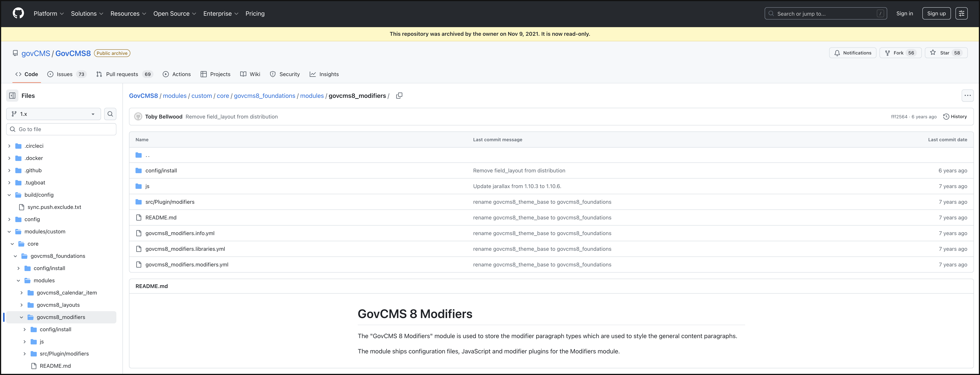The image size is (980, 375).
Task: Click the search files magnifier button
Action: coord(110,114)
